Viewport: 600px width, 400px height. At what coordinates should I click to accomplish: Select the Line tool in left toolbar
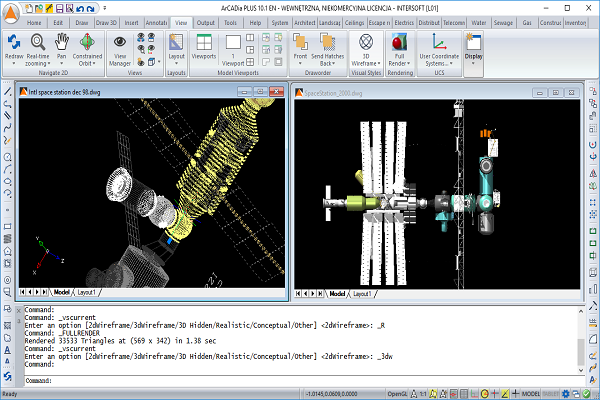(x=8, y=93)
